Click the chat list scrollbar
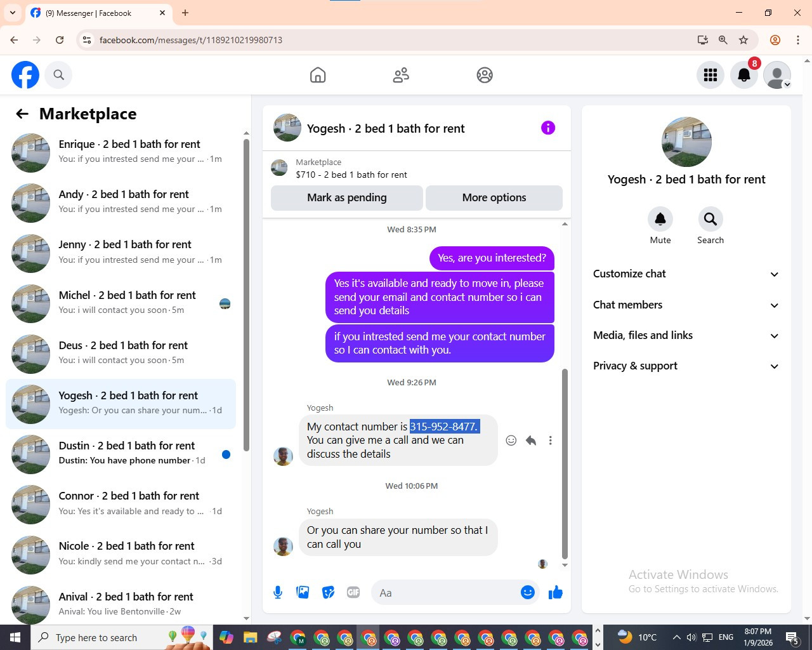Image resolution: width=812 pixels, height=650 pixels. 246,295
